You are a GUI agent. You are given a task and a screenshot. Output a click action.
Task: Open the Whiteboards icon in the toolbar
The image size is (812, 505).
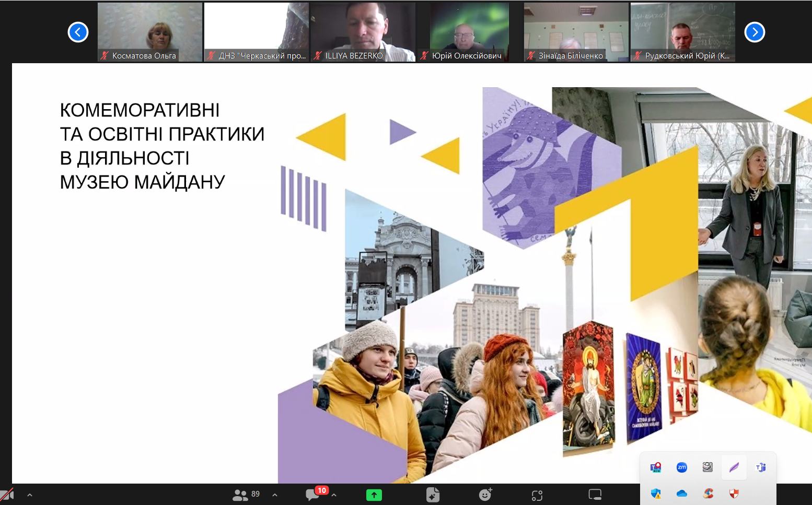click(595, 495)
